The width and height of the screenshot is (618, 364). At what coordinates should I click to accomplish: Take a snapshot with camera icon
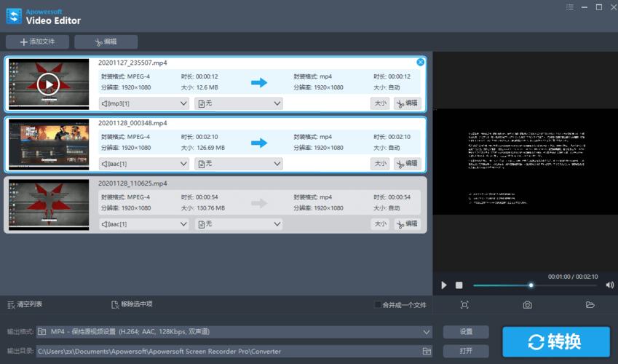(x=527, y=305)
